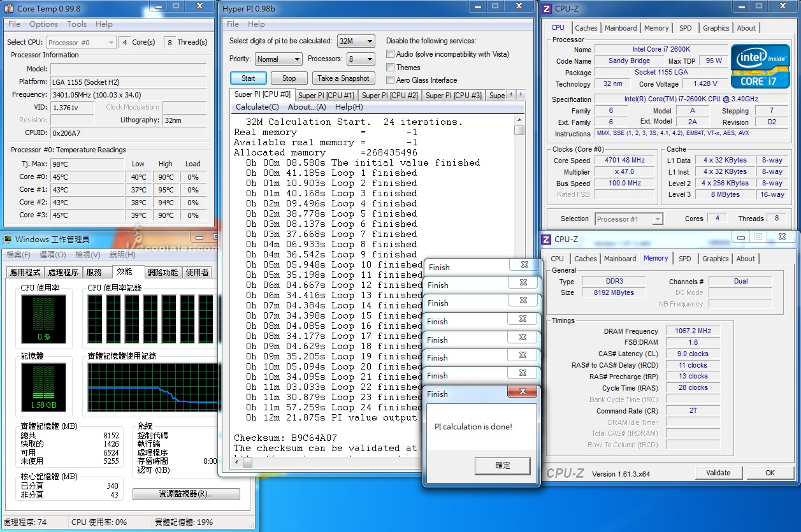Click the Hyper PI tab scroll right arrow

coord(520,94)
